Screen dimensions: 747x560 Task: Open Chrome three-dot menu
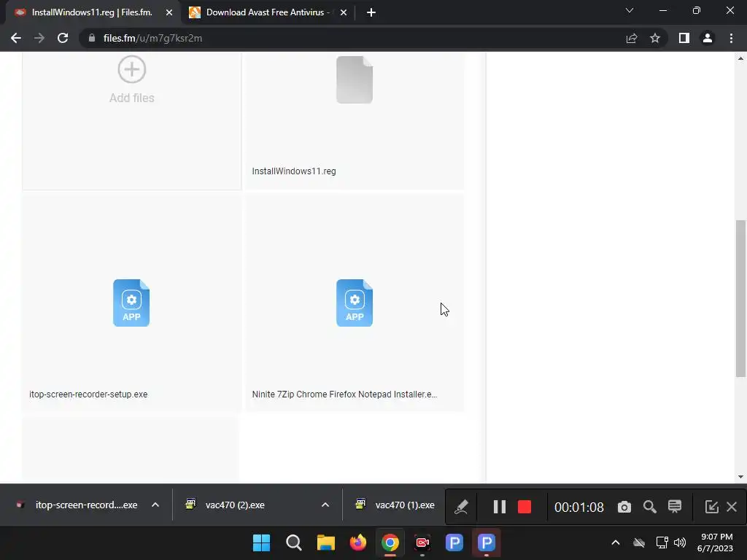pos(731,38)
